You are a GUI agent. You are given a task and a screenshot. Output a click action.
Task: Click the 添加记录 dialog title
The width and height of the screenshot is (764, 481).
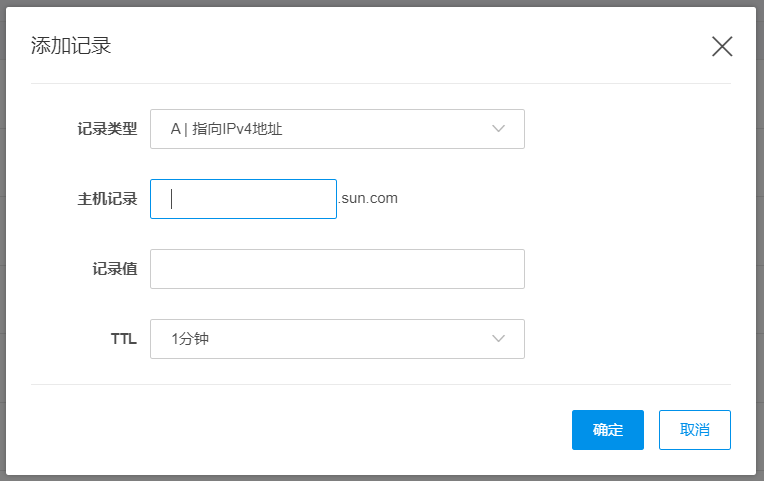pos(71,46)
